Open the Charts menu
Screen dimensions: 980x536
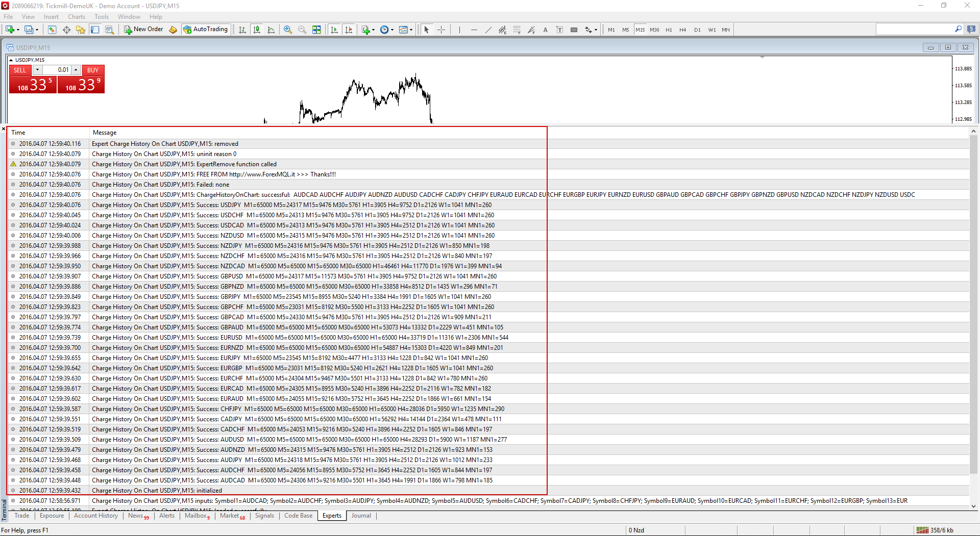[77, 17]
